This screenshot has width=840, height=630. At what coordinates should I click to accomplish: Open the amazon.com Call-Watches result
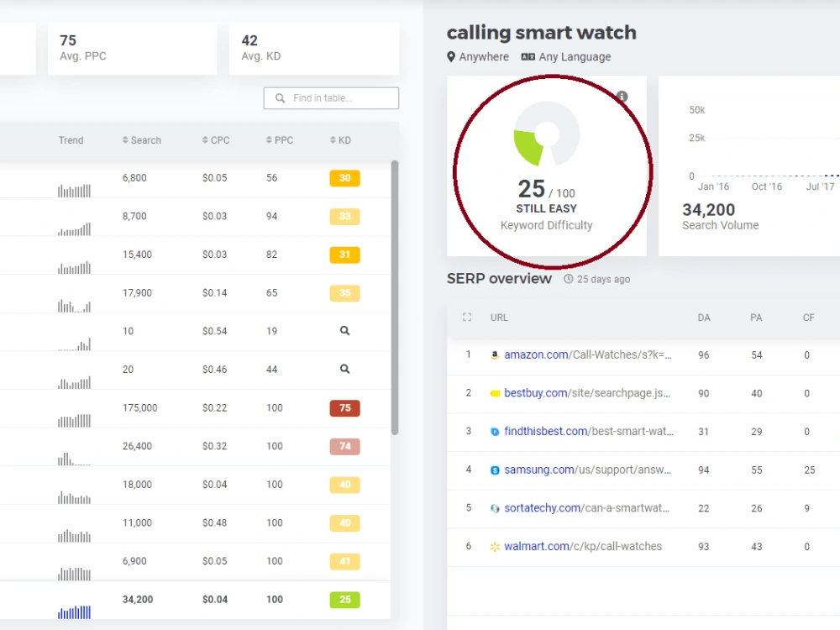587,354
